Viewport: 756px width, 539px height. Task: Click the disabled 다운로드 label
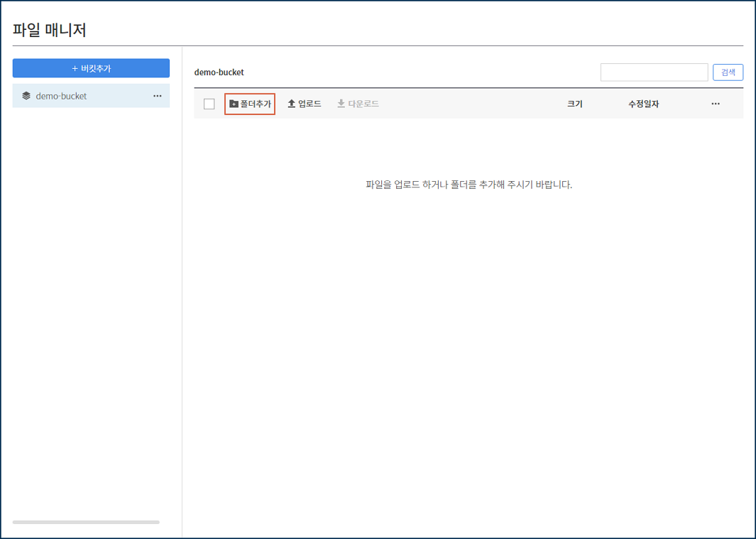pos(363,104)
